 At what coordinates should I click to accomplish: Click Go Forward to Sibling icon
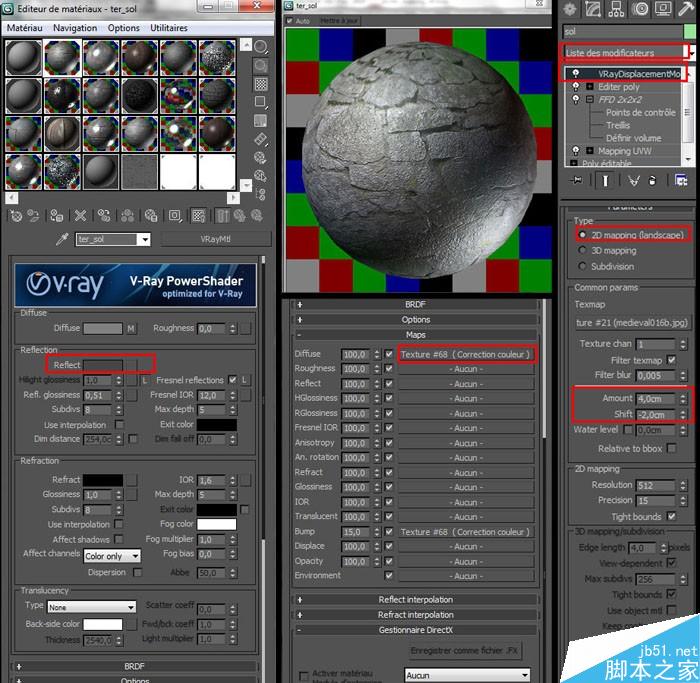(x=257, y=217)
